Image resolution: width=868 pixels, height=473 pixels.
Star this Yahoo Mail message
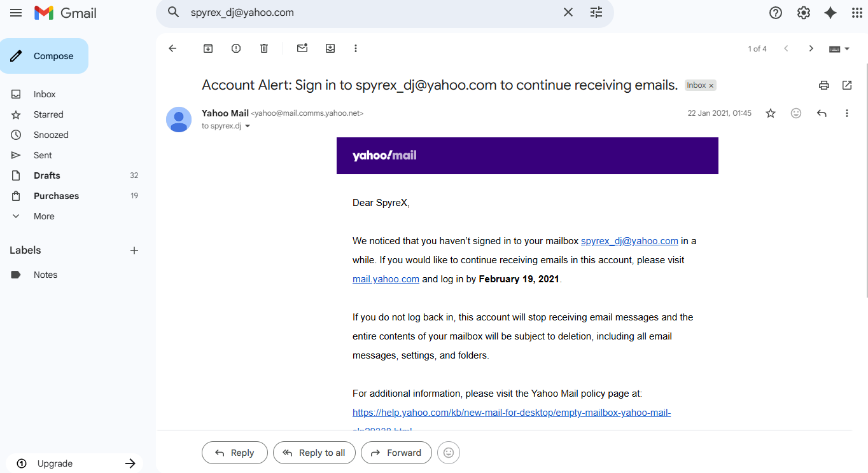771,113
